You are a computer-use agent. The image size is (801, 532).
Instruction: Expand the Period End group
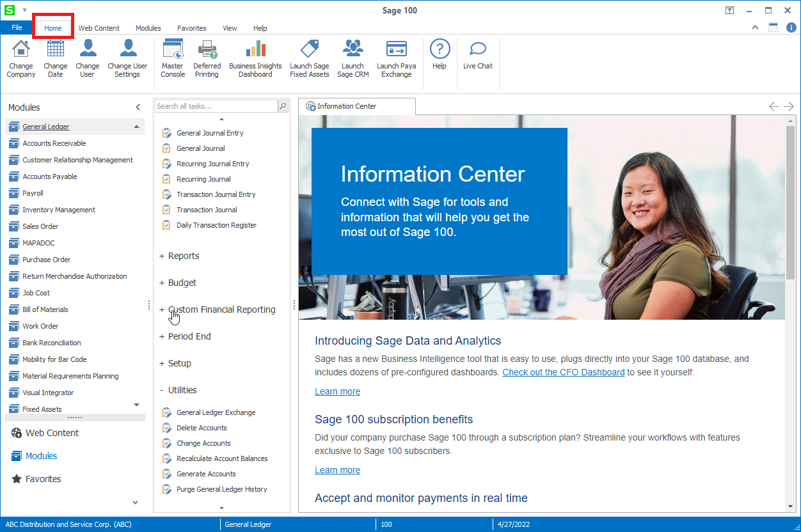[x=185, y=336]
